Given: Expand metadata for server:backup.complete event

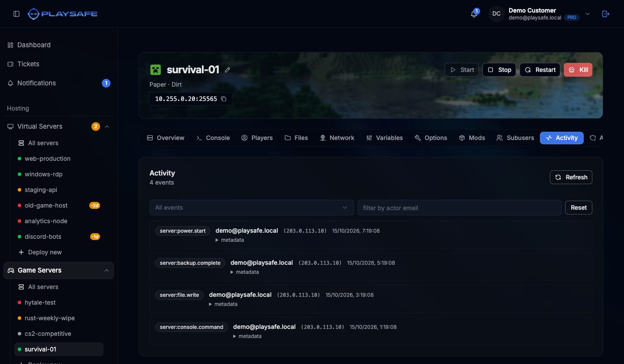Looking at the screenshot, I should tap(244, 272).
